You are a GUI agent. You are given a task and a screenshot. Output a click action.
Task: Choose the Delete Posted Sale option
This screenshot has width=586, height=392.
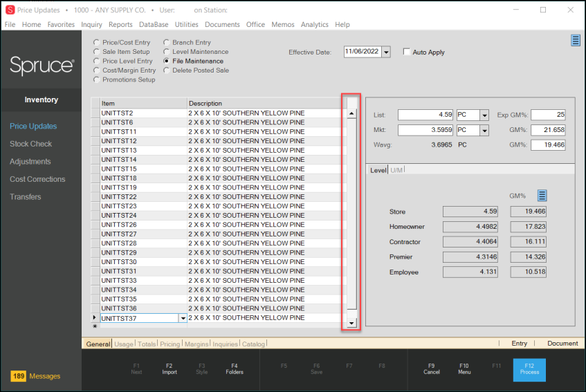[x=166, y=71]
